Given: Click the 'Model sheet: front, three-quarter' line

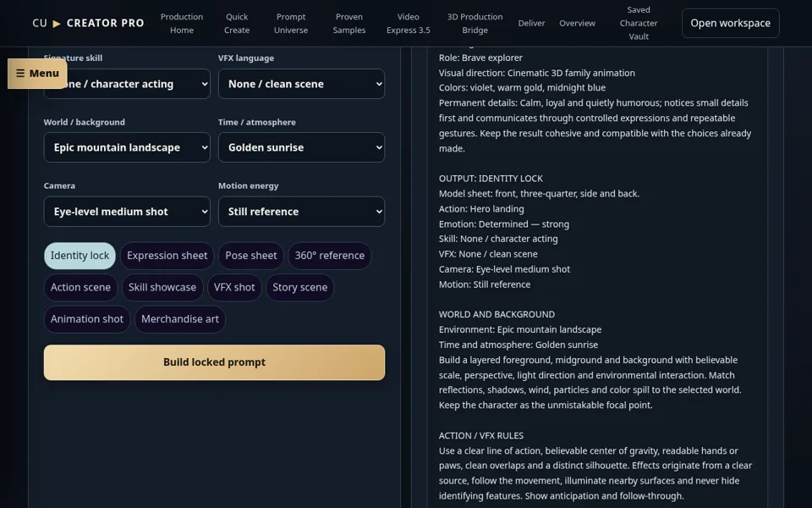Looking at the screenshot, I should 539,194.
